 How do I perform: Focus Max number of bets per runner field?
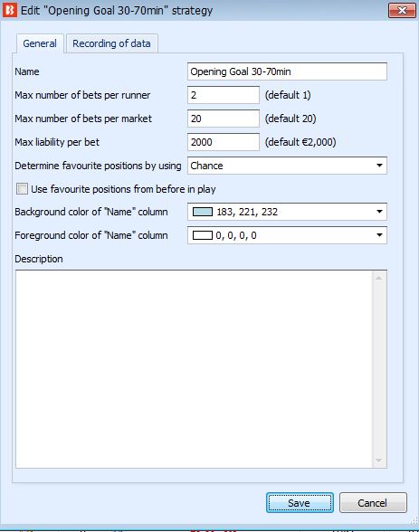click(224, 95)
